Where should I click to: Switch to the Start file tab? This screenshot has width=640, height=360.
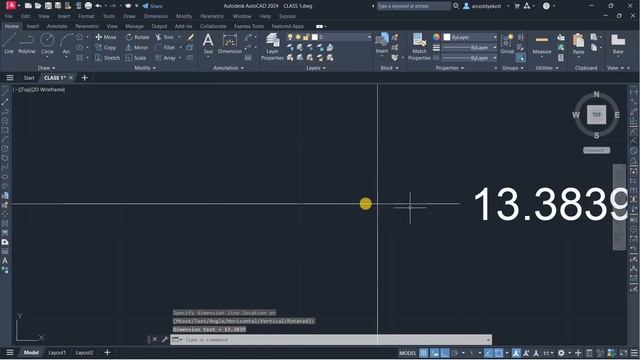(x=29, y=78)
